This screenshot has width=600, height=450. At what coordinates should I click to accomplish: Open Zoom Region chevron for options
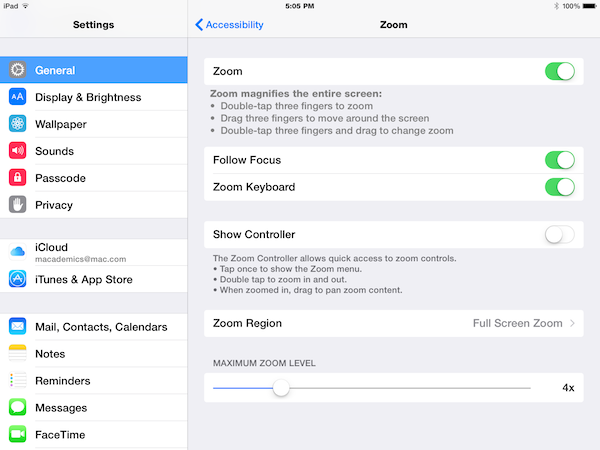pyautogui.click(x=572, y=323)
